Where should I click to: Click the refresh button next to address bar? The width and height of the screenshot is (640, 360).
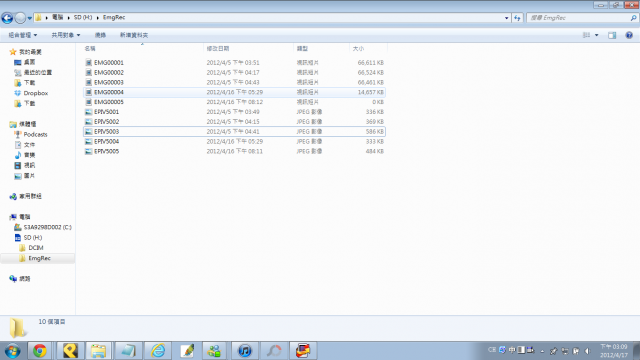click(x=518, y=18)
